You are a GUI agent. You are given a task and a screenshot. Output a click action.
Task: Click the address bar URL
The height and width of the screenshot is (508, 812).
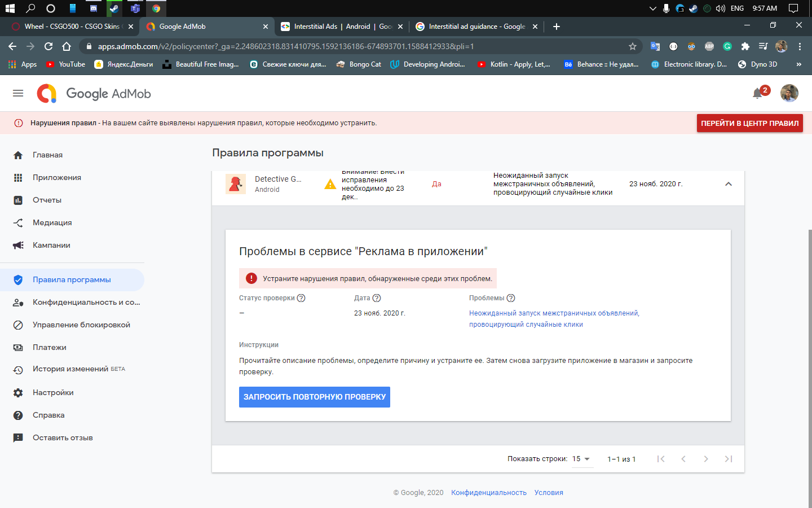point(286,46)
